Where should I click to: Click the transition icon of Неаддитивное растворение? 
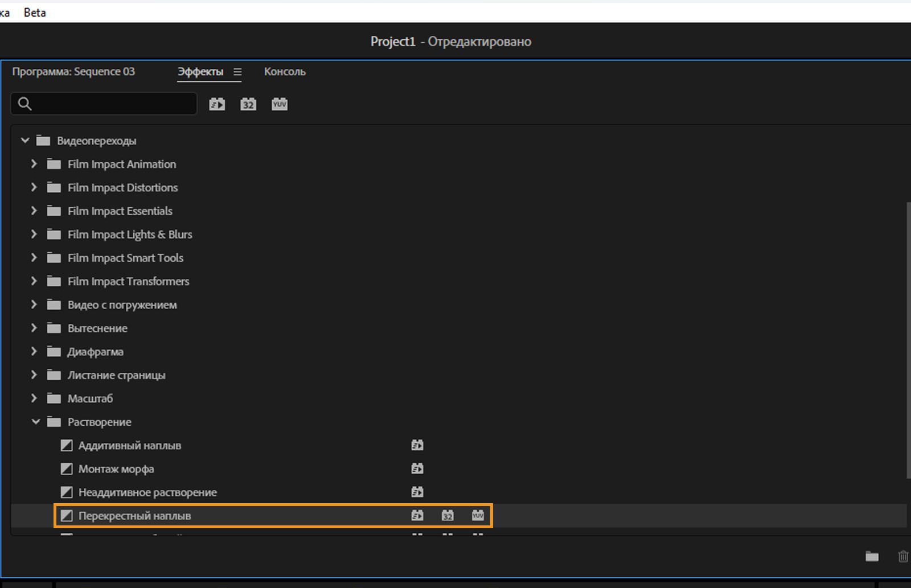(67, 492)
